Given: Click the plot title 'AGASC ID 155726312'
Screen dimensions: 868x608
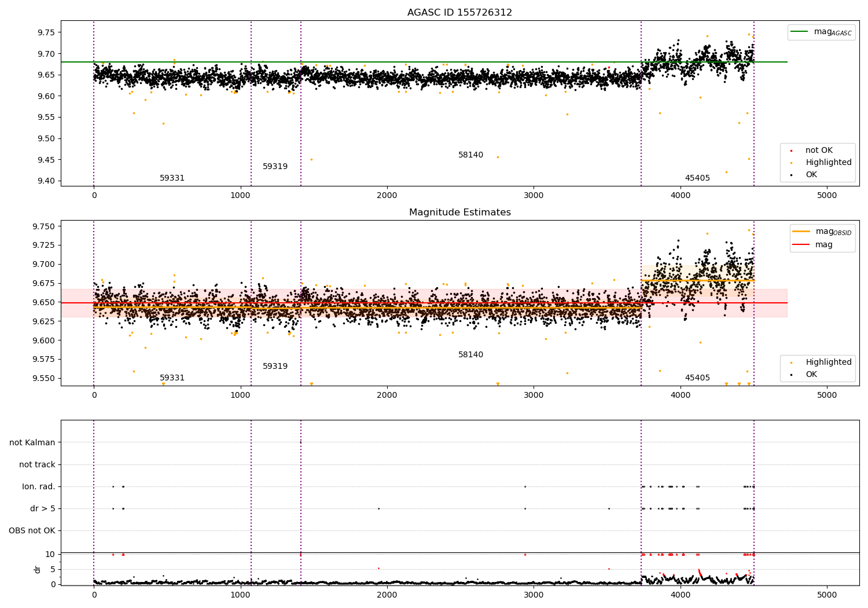Looking at the screenshot, I should [x=459, y=13].
